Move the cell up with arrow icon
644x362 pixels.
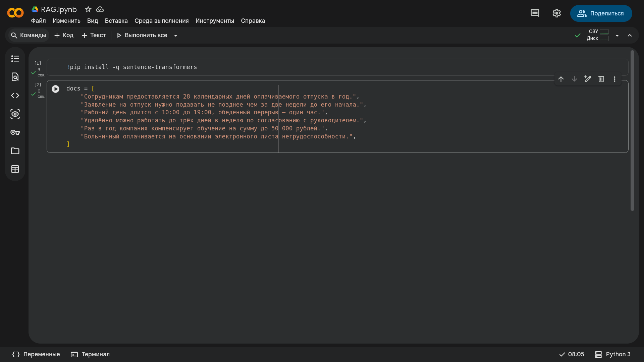click(x=561, y=79)
